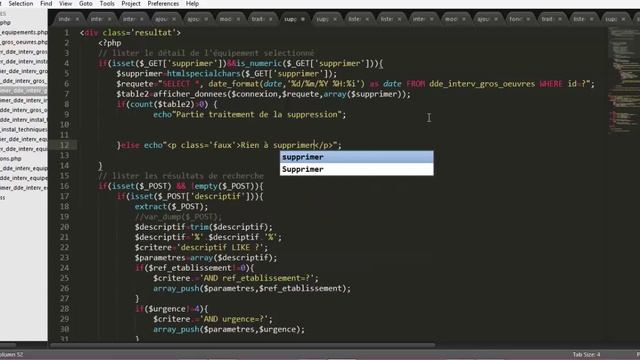640x360 pixels.
Task: Click 'SELECT' keyword in the $requete line
Action: point(177,84)
